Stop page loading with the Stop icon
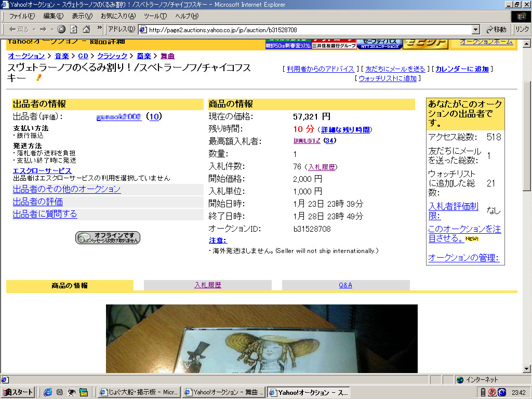This screenshot has width=532, height=399. [61, 30]
